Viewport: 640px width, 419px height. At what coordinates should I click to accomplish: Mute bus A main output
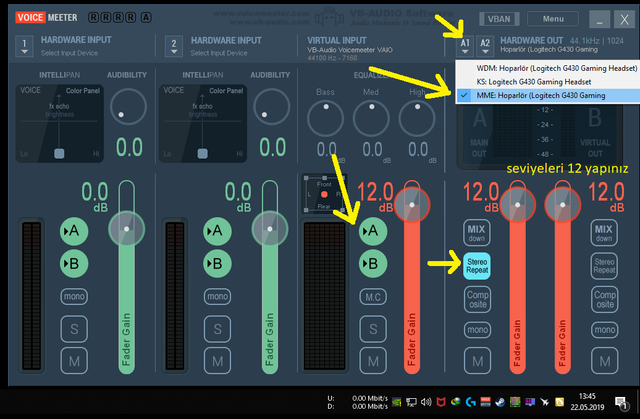coord(478,361)
